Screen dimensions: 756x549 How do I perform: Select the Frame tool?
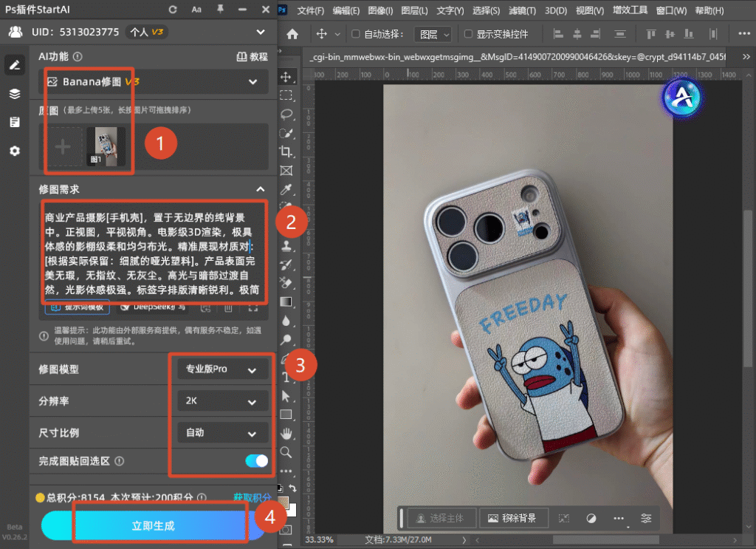[x=286, y=170]
